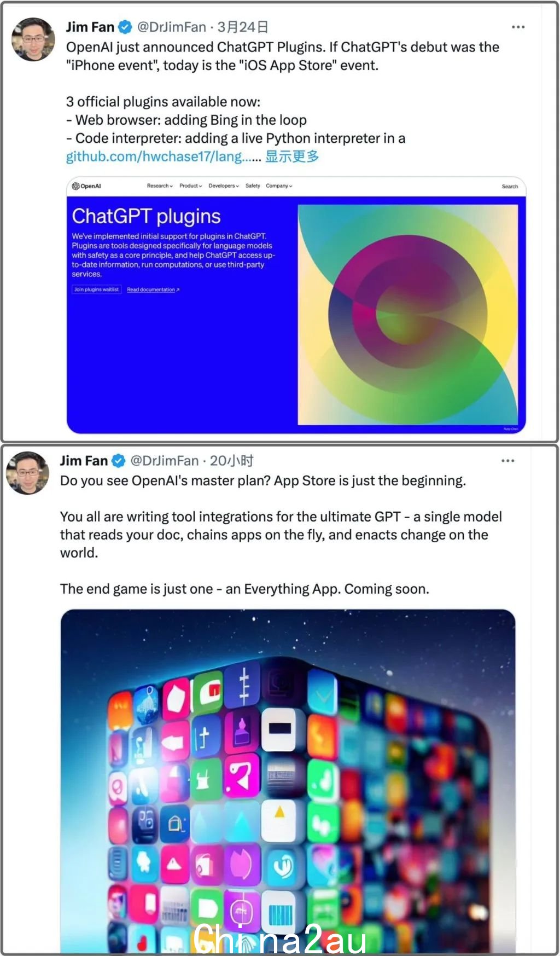The width and height of the screenshot is (560, 956).
Task: Expand the Developers dropdown menu
Action: 224,186
